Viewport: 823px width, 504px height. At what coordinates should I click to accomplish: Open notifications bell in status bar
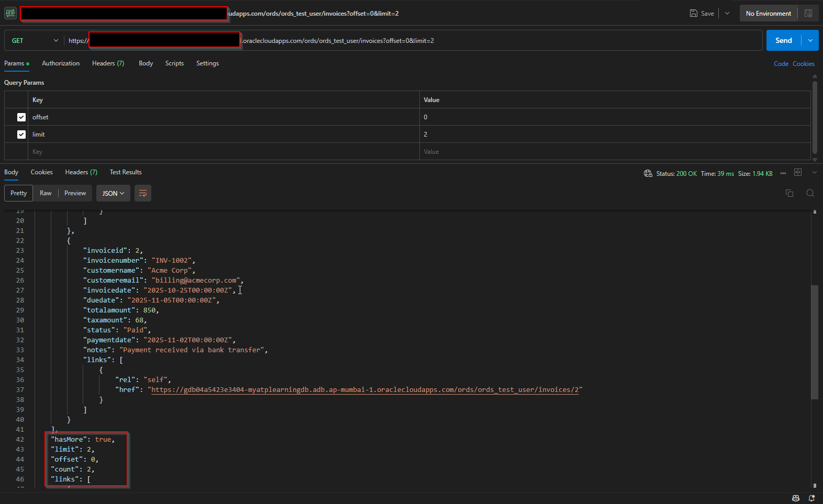click(x=811, y=498)
